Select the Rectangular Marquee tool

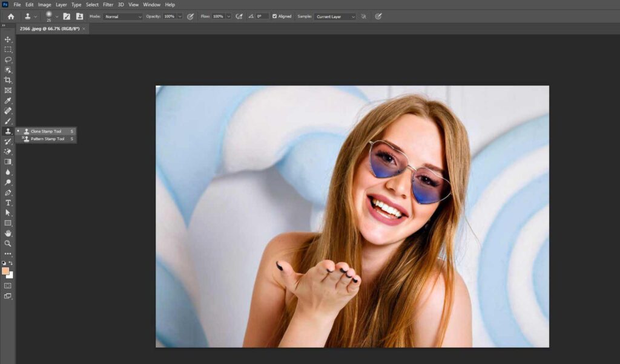(x=7, y=50)
